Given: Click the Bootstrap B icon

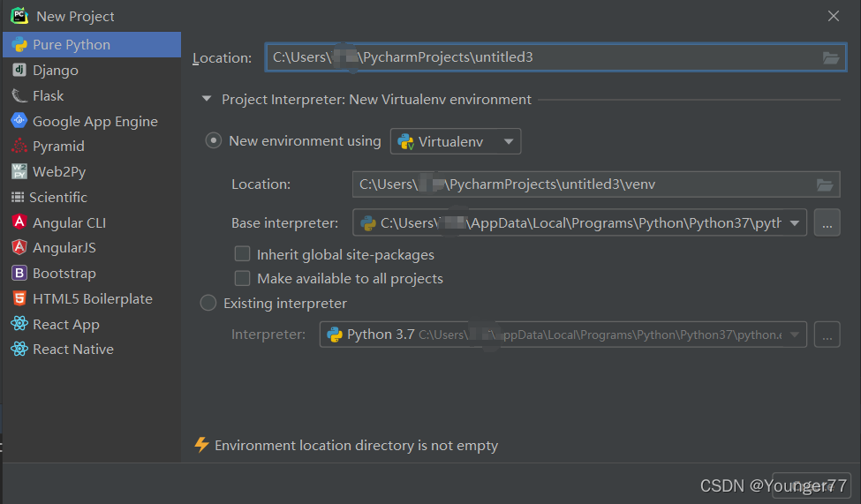Looking at the screenshot, I should [19, 273].
